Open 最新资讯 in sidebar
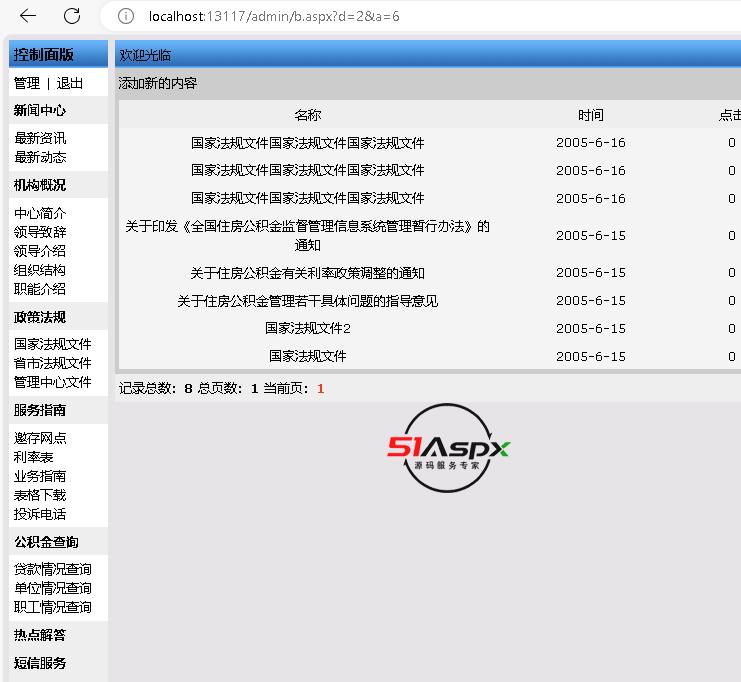The height and width of the screenshot is (682, 741). pos(40,138)
